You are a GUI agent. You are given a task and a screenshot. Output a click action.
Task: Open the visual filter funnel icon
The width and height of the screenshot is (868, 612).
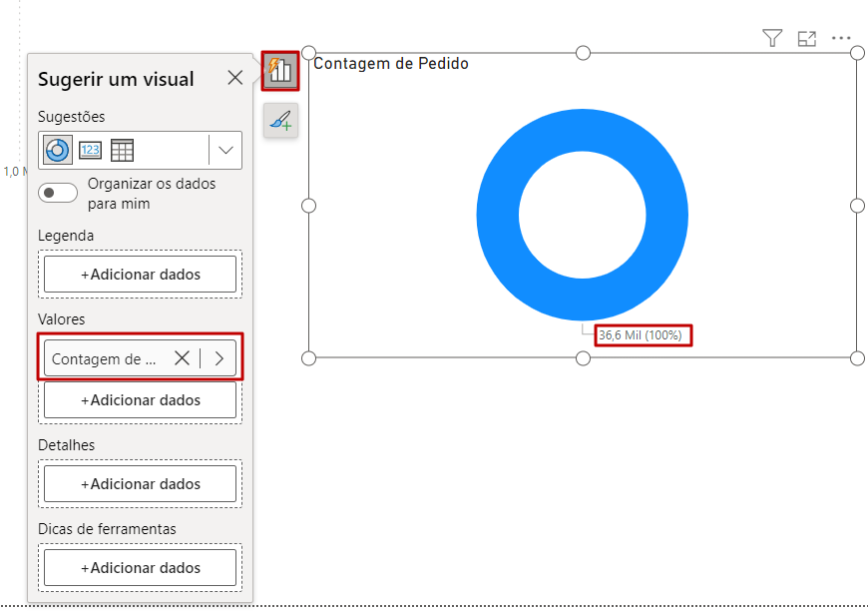click(x=772, y=38)
